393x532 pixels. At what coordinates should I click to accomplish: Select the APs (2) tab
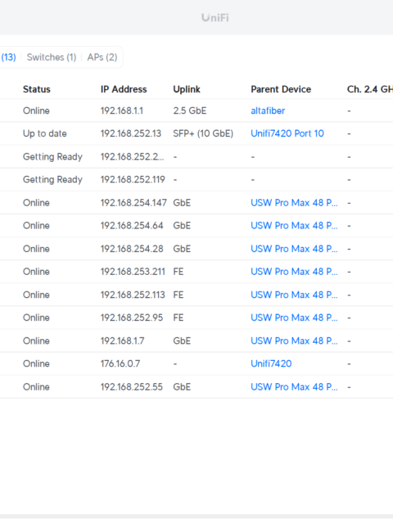click(102, 57)
